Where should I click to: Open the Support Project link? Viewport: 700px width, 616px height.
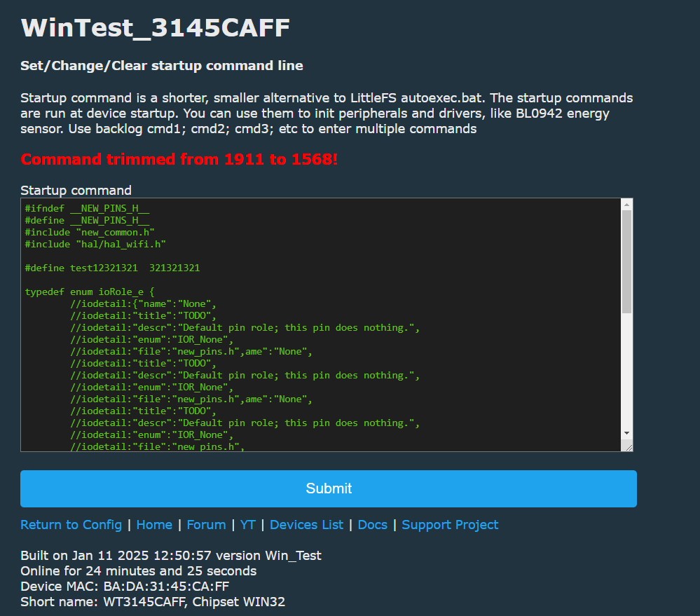pyautogui.click(x=450, y=524)
